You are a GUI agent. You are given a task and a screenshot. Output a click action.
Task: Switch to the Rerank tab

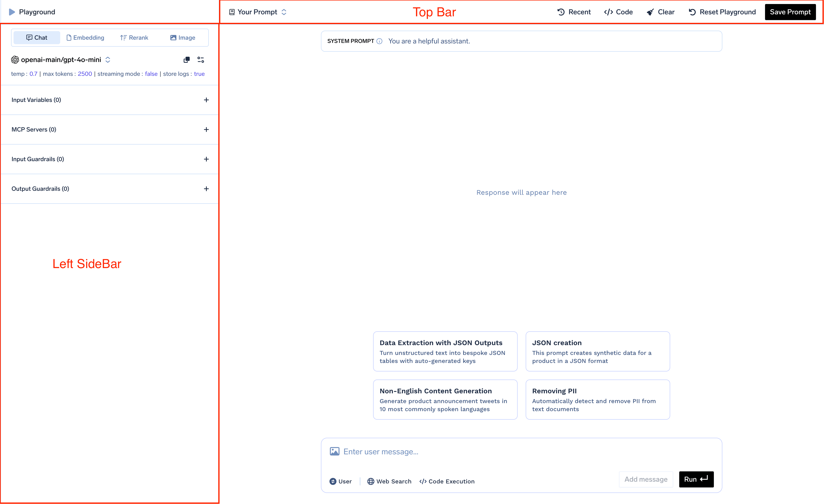(x=134, y=38)
